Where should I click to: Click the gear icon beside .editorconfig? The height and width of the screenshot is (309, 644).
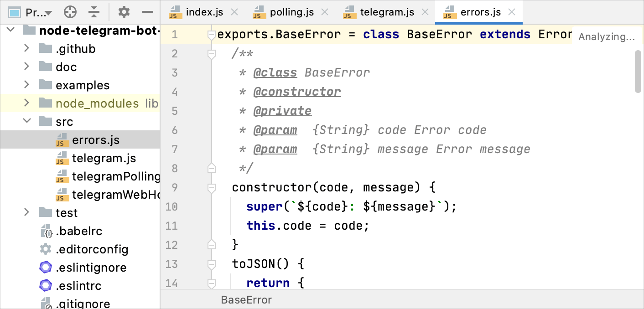pos(46,249)
